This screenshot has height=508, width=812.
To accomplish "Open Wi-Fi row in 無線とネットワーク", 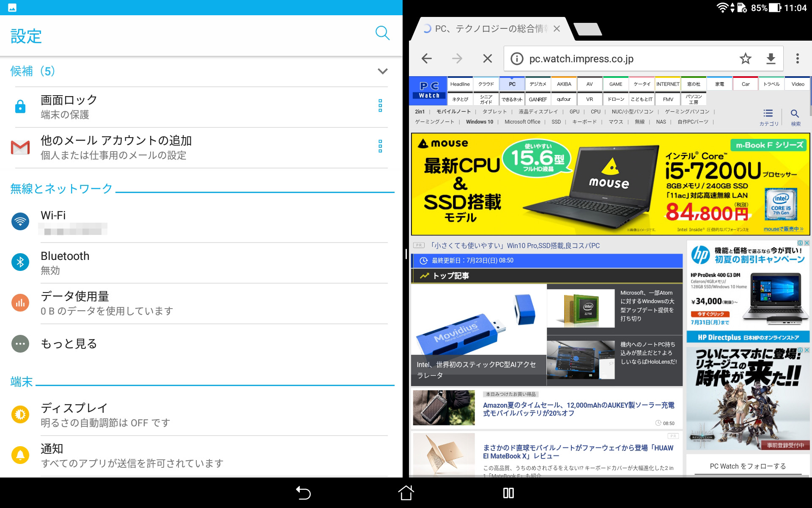I will coord(201,222).
